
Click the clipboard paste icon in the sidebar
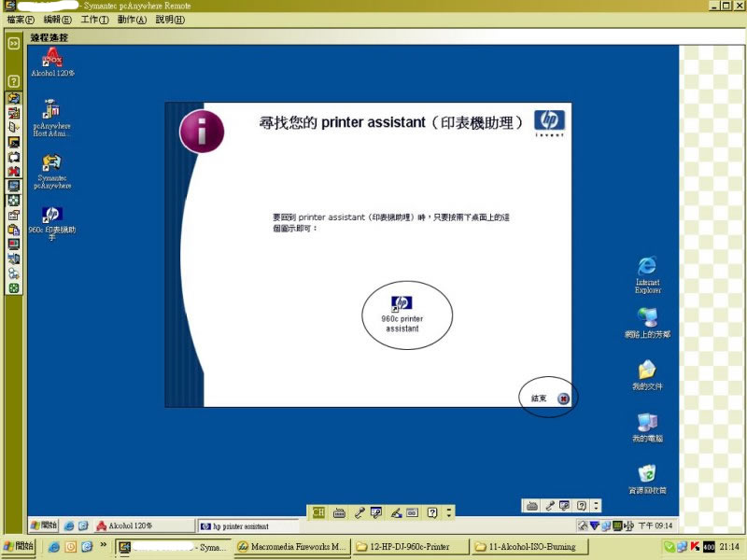(14, 230)
